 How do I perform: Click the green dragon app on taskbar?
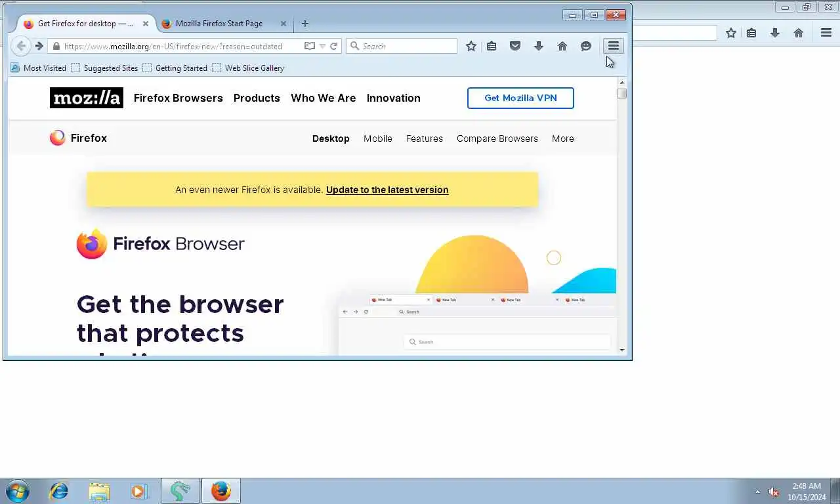pos(180,491)
